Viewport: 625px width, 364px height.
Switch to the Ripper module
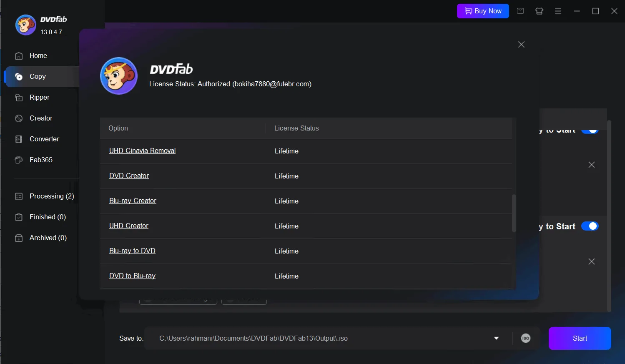pos(40,98)
